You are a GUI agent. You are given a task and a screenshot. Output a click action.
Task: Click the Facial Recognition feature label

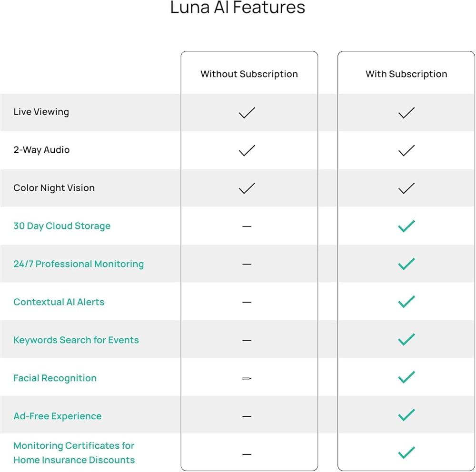click(x=55, y=378)
